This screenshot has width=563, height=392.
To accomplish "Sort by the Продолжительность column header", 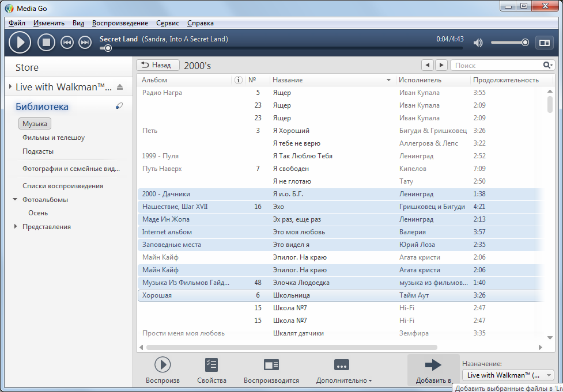I will coord(506,80).
